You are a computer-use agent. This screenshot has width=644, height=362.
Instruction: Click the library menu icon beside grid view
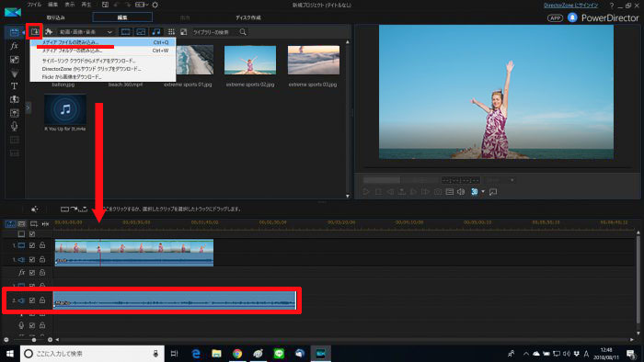coord(184,31)
